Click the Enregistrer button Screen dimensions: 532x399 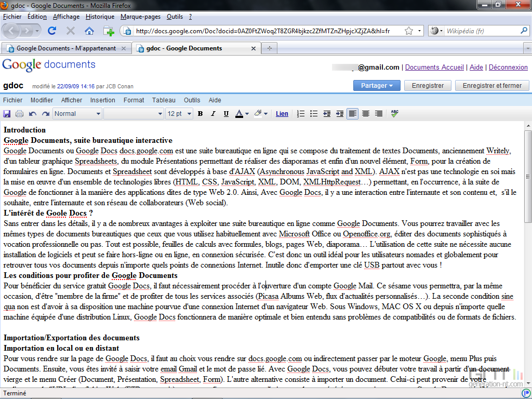pos(428,86)
